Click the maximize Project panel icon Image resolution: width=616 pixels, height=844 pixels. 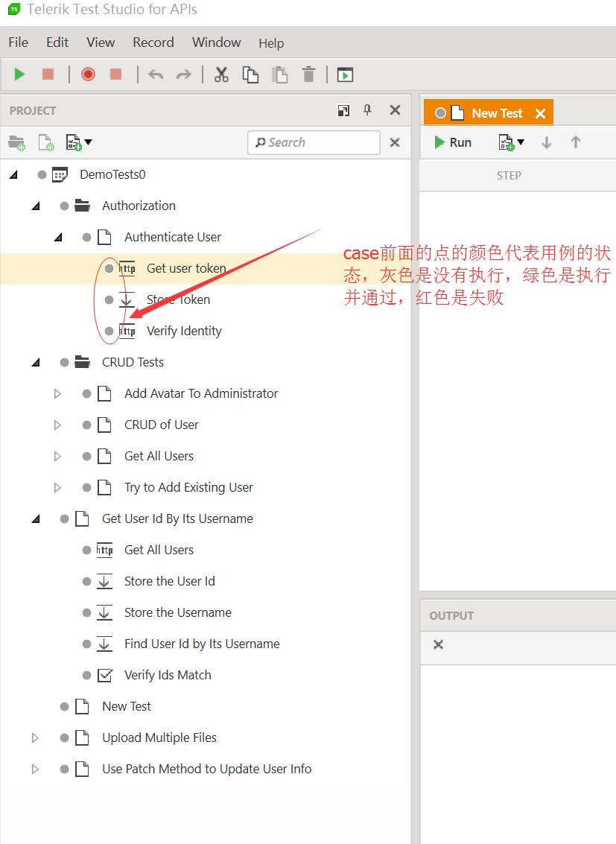click(x=343, y=110)
